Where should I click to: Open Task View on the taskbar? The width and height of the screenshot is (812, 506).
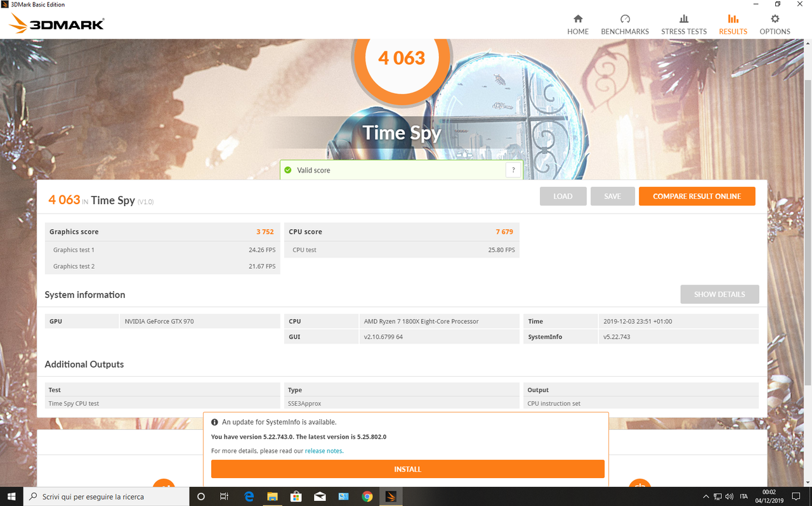point(225,496)
